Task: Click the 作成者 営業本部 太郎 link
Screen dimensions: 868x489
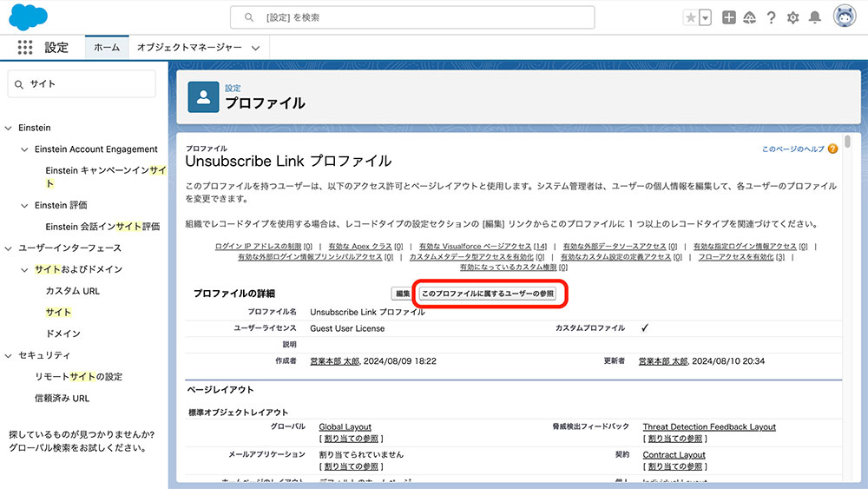Action: tap(334, 361)
